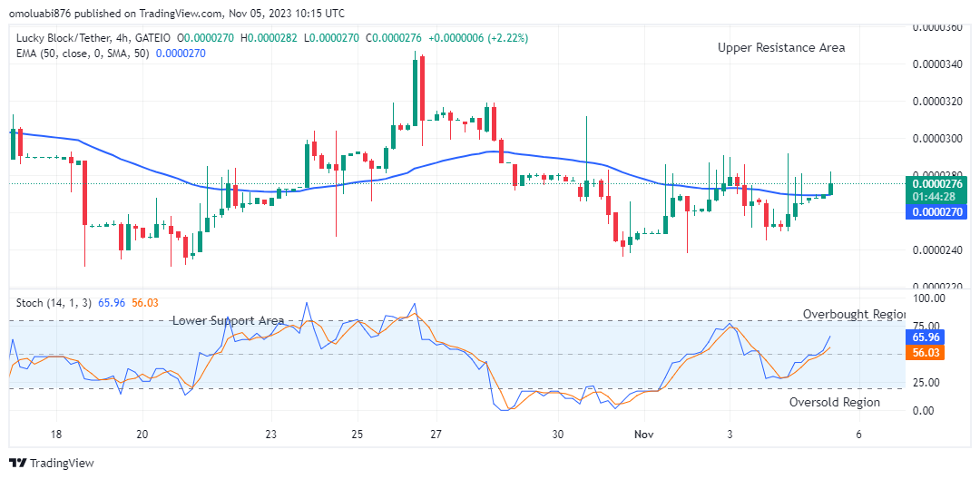Click the '30' date on time axis

[x=559, y=435]
